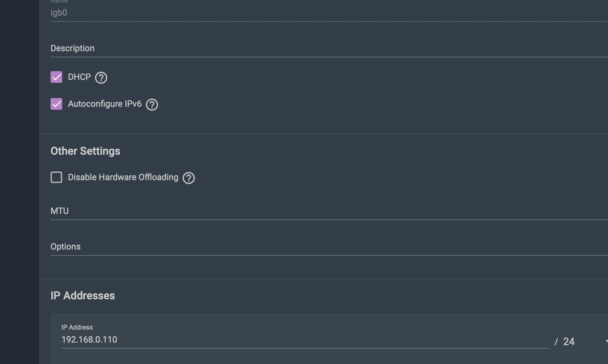Select the Options text field
The image size is (608, 364).
click(329, 247)
